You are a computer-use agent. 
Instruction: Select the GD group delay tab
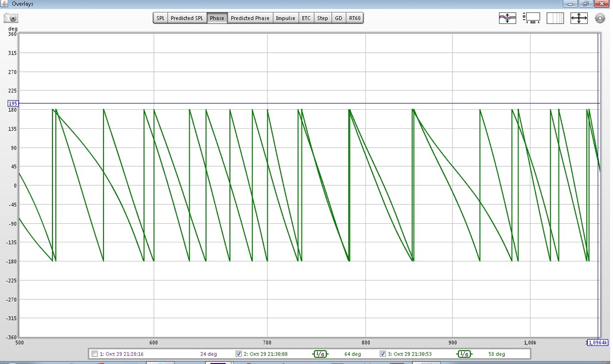(339, 18)
